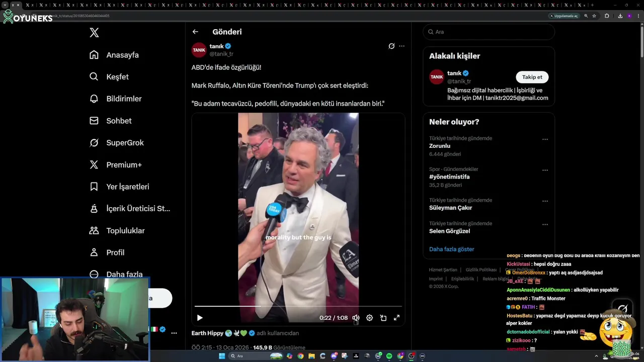
Task: Open more options for Selen Görgüzel trend
Action: 545,225
